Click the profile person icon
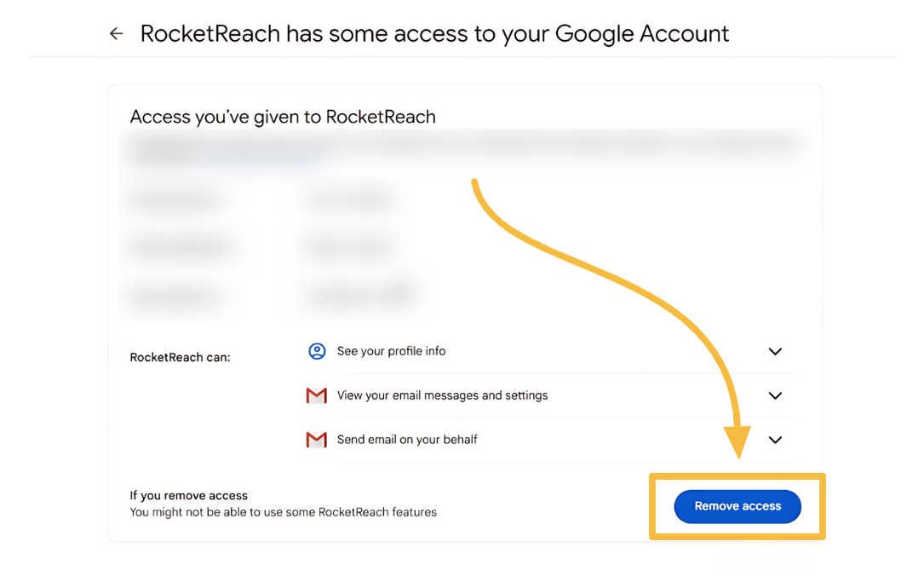This screenshot has height=576, width=924. (x=317, y=351)
